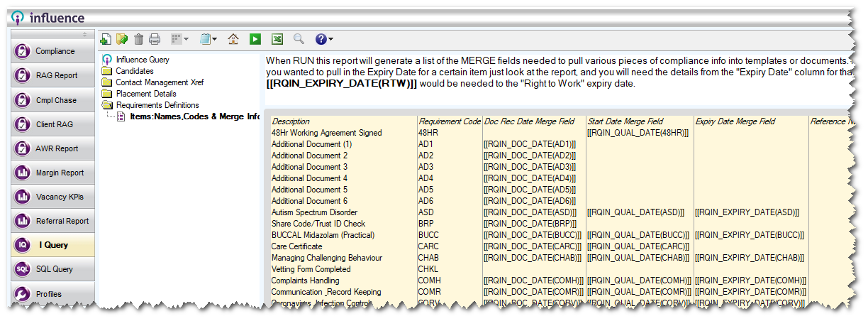This screenshot has width=868, height=321.
Task: Click the Profiles wrench icon
Action: [x=22, y=293]
